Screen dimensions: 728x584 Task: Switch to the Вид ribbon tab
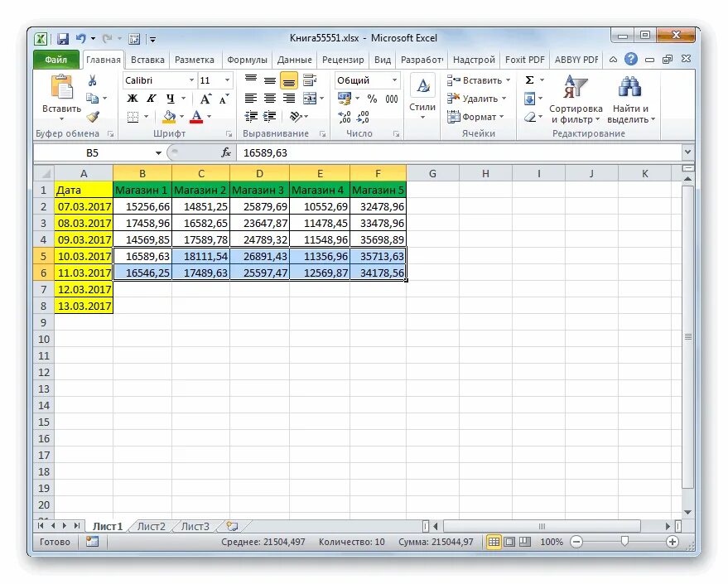tap(383, 60)
